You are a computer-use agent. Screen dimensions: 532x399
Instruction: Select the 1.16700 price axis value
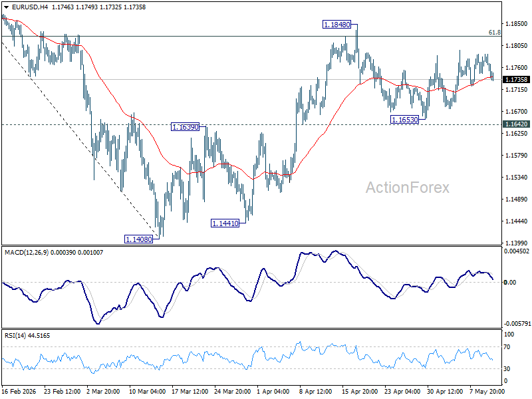click(x=517, y=112)
